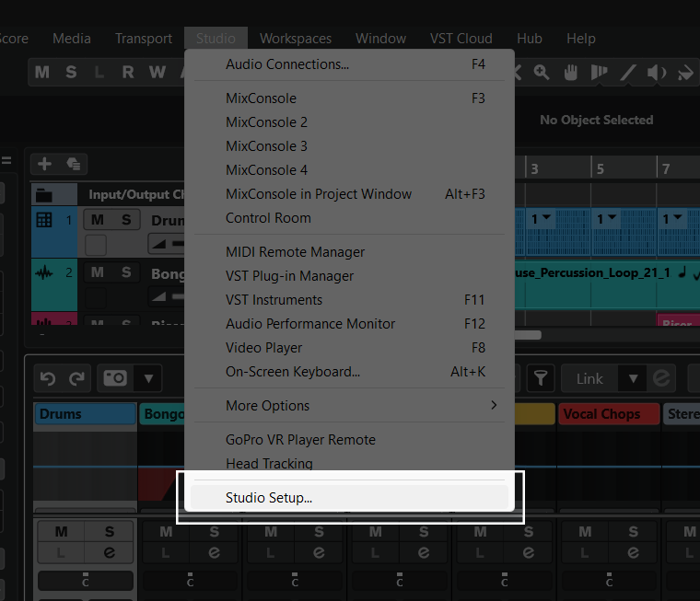Image resolution: width=700 pixels, height=601 pixels.
Task: Click Bongo track waveform icon
Action: 44,272
